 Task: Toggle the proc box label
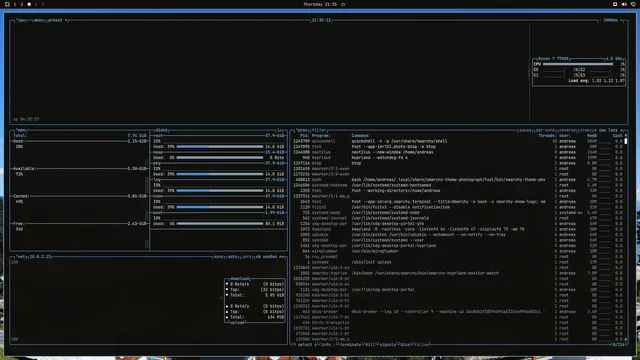[x=302, y=130]
